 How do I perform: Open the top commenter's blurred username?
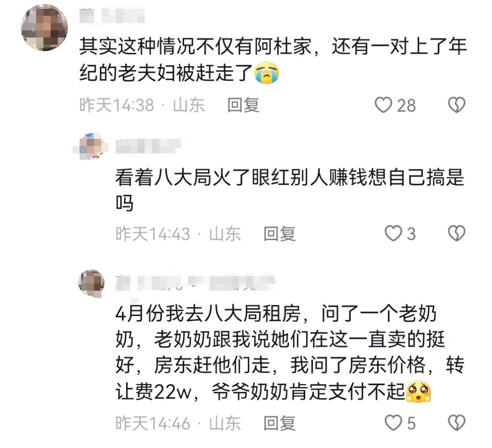(x=112, y=15)
